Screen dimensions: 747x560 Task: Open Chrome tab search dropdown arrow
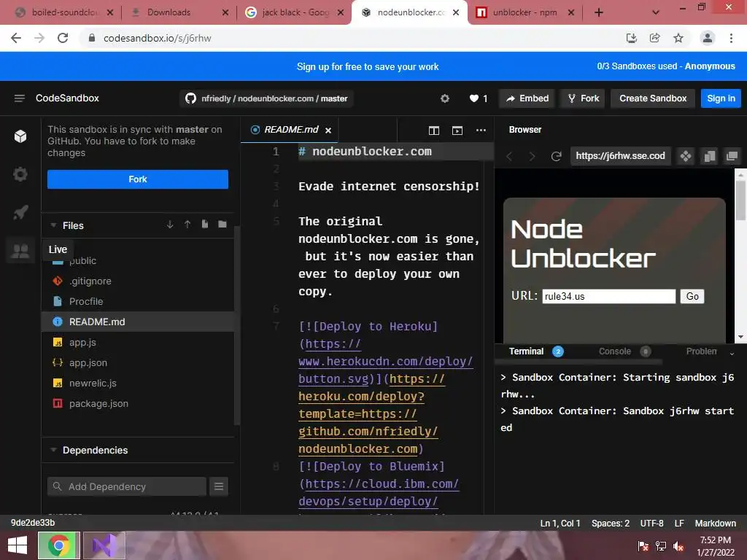pyautogui.click(x=656, y=12)
